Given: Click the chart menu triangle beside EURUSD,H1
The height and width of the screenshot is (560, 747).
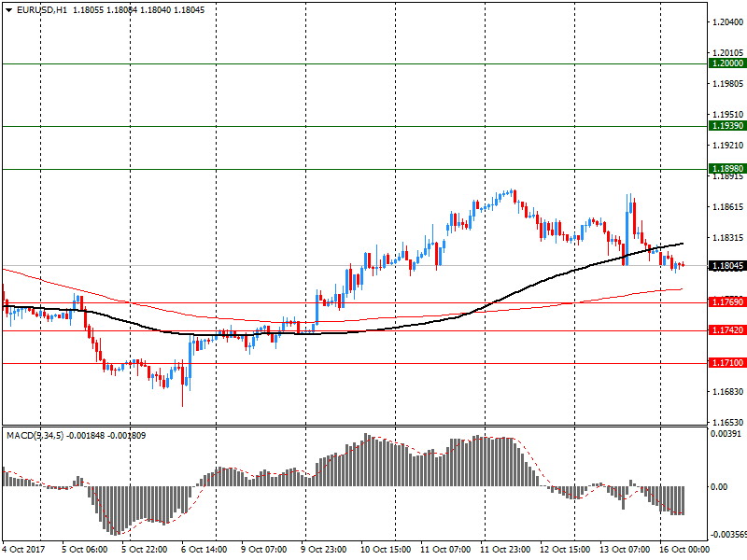Looking at the screenshot, I should (x=8, y=10).
